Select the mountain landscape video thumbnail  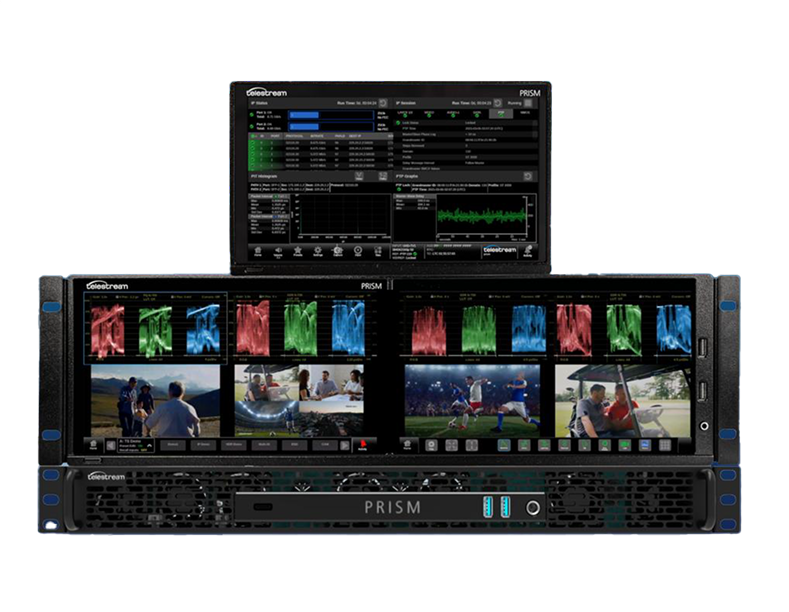pyautogui.click(x=155, y=401)
